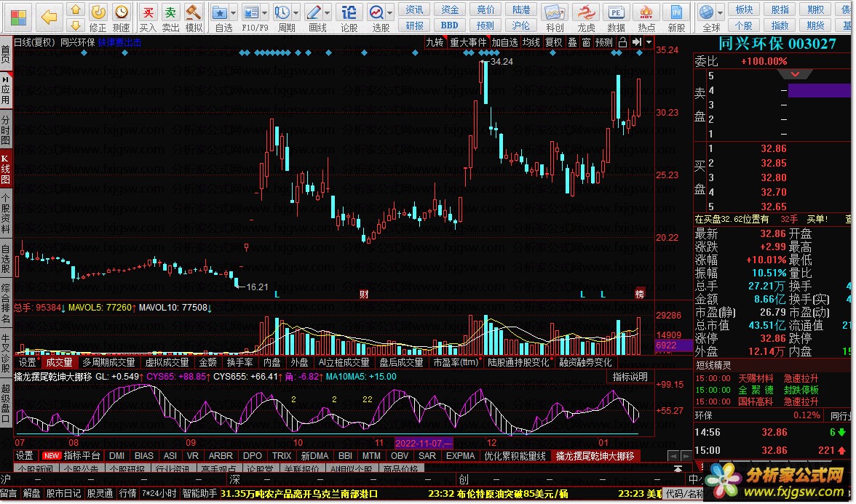Open the 科创 chart icon
This screenshot has width=856, height=504.
554,12
